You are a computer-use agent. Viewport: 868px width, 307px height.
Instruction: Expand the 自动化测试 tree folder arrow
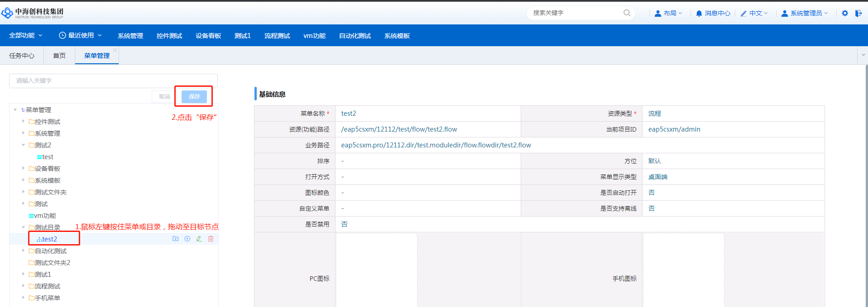coord(24,250)
